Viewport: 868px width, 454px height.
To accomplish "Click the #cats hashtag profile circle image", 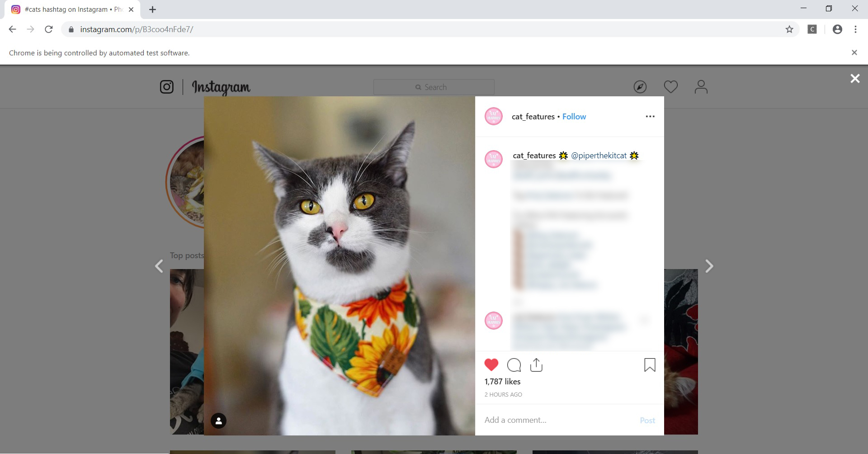I will 184,182.
